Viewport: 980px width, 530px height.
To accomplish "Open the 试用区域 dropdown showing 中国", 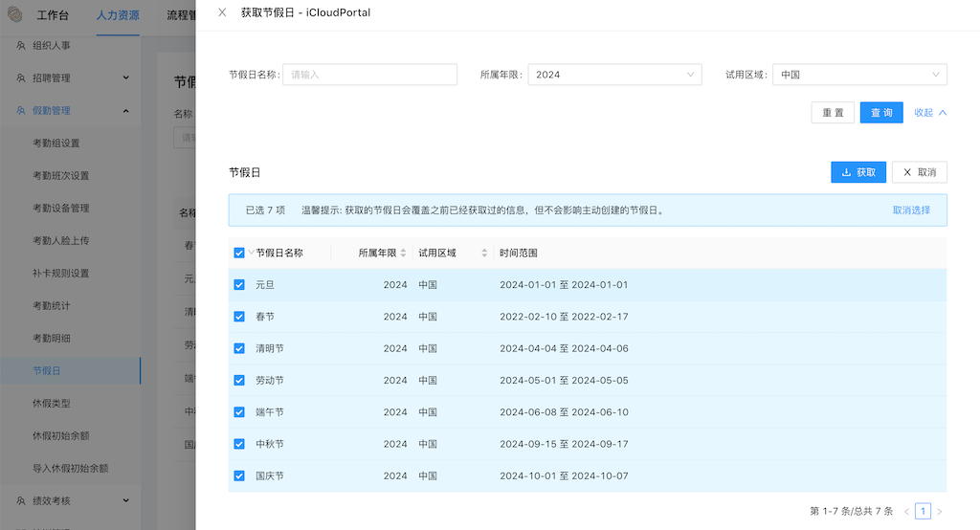I will pyautogui.click(x=859, y=75).
